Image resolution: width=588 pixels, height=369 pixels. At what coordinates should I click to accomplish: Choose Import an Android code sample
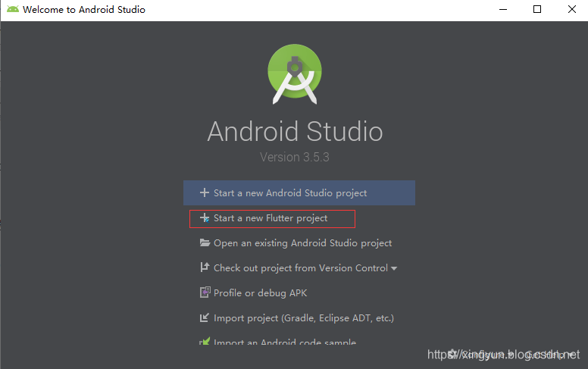(277, 341)
